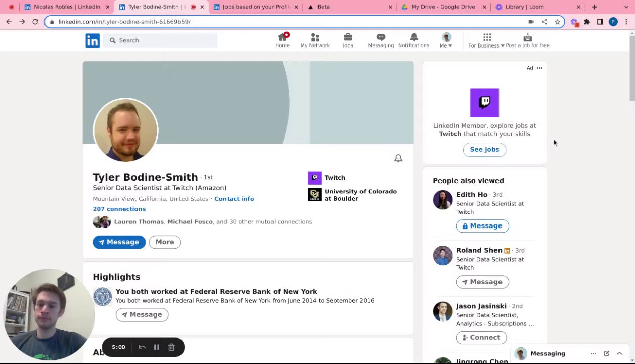
Task: Pause the Loom recording
Action: click(x=157, y=347)
